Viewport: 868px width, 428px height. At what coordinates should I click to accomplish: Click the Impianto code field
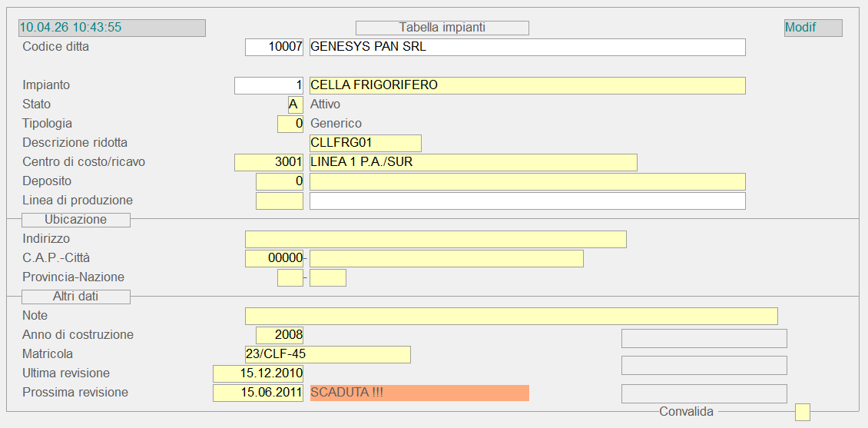point(269,85)
